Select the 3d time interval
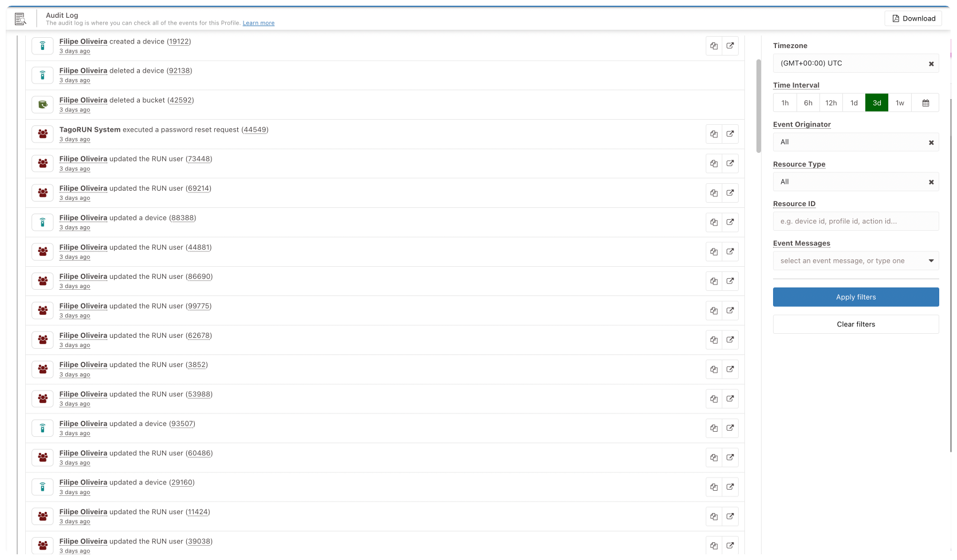The width and height of the screenshot is (957, 560). click(877, 103)
